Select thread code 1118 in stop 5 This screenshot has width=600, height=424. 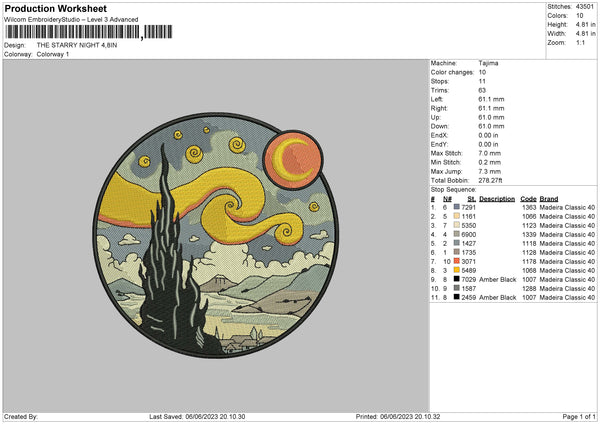point(529,243)
